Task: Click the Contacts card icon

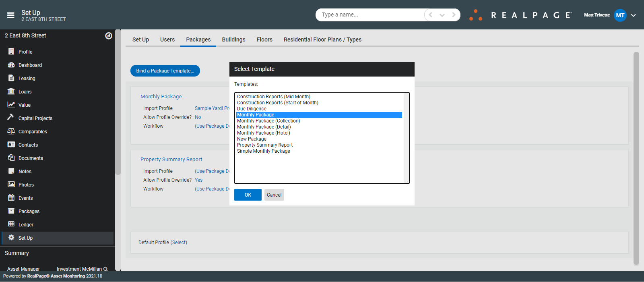Action: (x=11, y=145)
